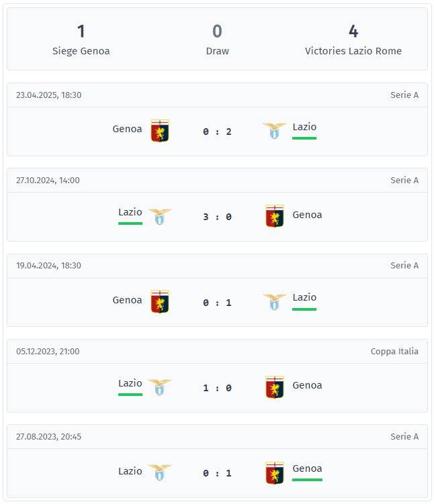Click Genoa crest in Coppa Italia match

point(274,387)
